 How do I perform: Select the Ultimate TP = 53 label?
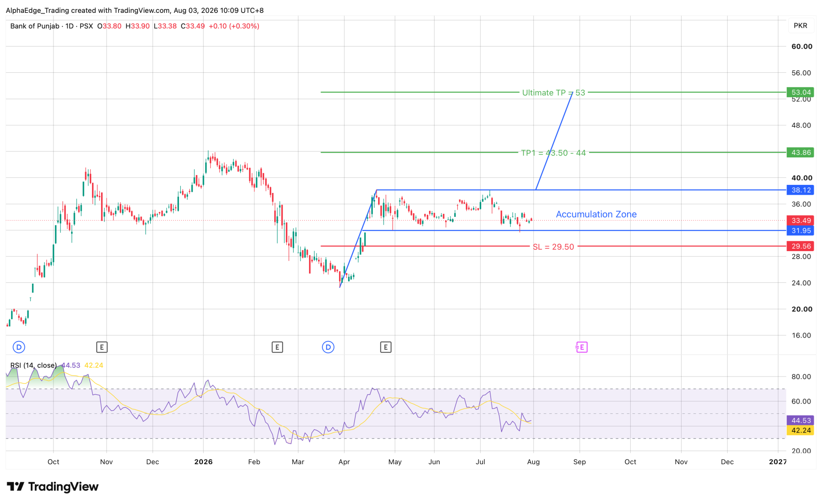point(553,93)
